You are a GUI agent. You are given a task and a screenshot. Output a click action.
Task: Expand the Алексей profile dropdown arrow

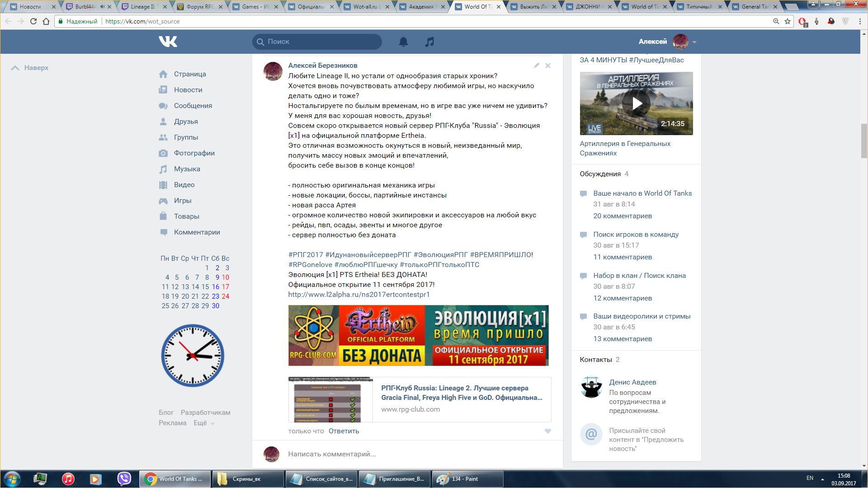click(694, 42)
